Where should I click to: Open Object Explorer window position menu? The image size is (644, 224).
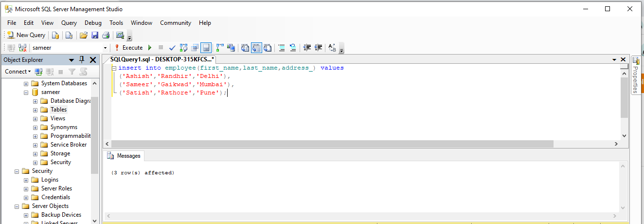(x=72, y=60)
